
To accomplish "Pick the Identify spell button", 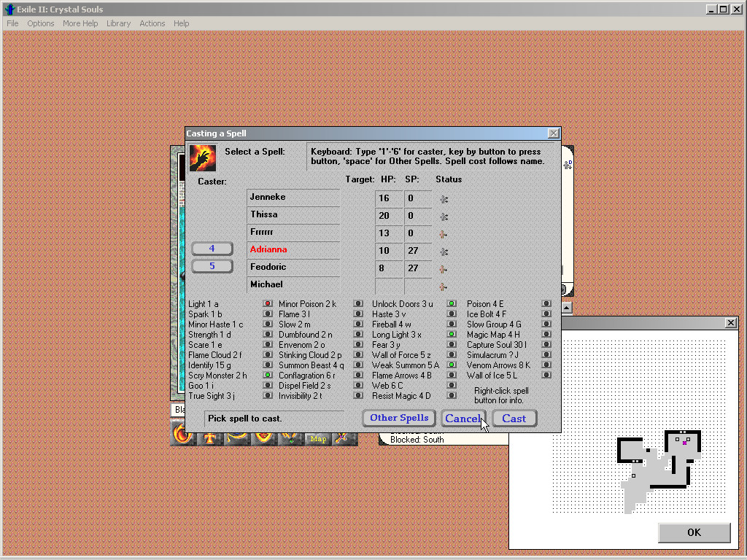I will click(268, 365).
